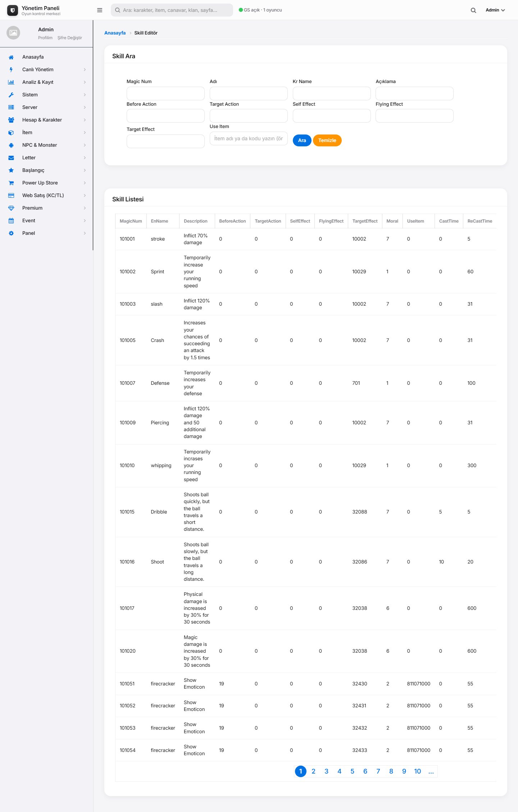The width and height of the screenshot is (518, 812).
Task: Go to page 10 of skill list
Action: tap(418, 771)
